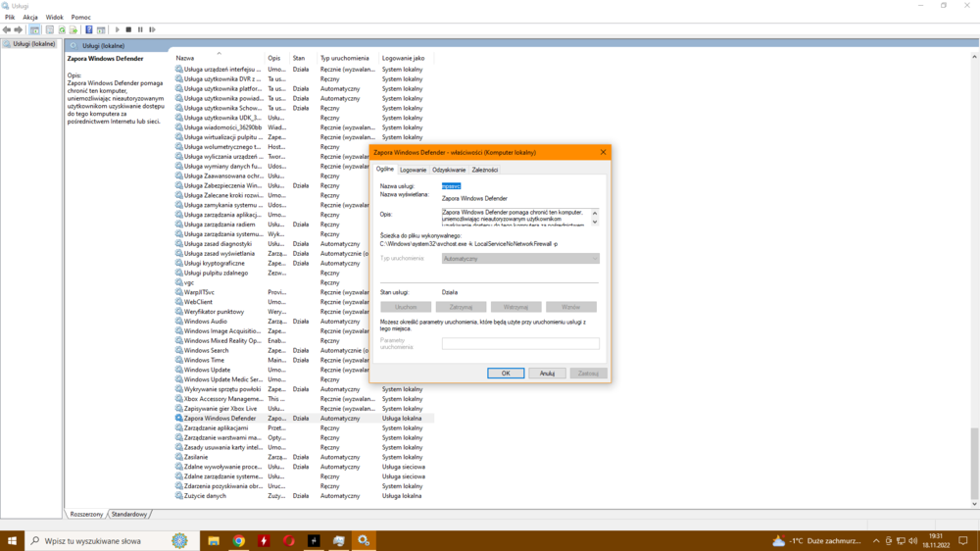Open the Properties toolbar icon

[x=50, y=29]
